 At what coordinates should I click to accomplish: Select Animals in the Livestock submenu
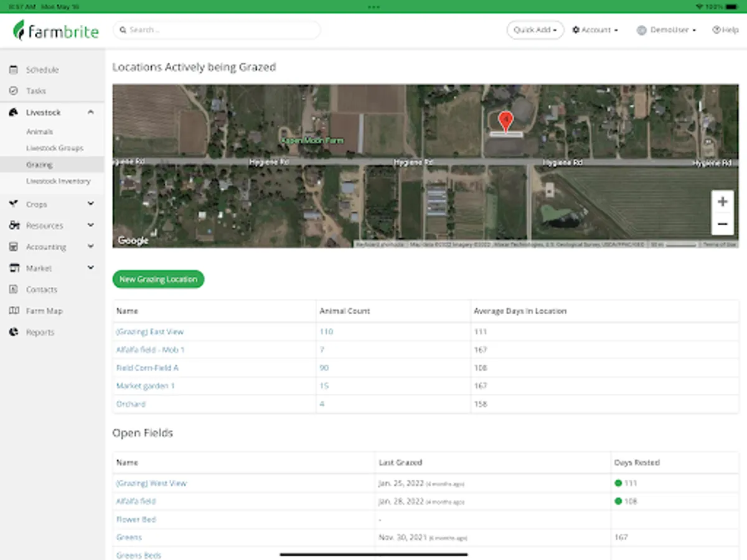[x=39, y=132]
